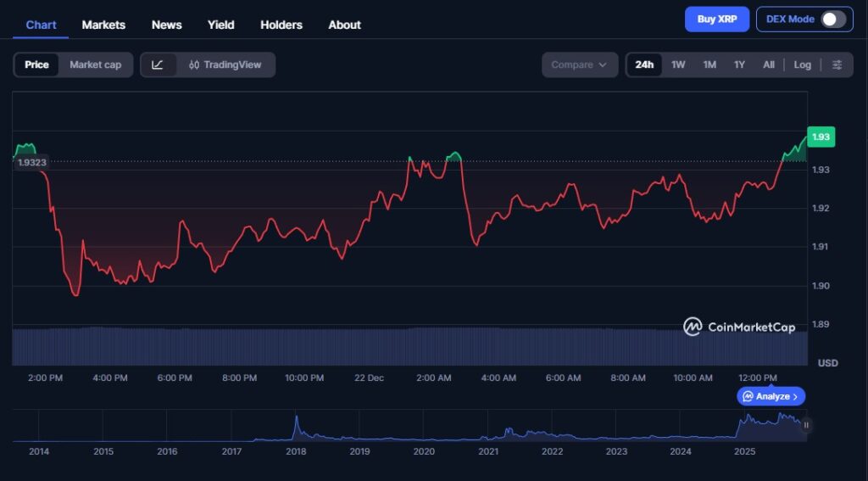The width and height of the screenshot is (868, 481).
Task: Select 1W time range
Action: click(x=678, y=64)
